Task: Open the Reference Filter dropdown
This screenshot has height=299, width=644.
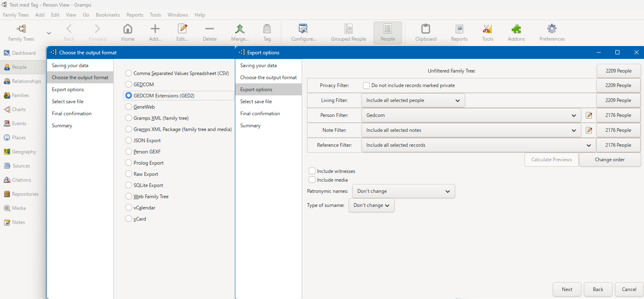Action: click(479, 145)
